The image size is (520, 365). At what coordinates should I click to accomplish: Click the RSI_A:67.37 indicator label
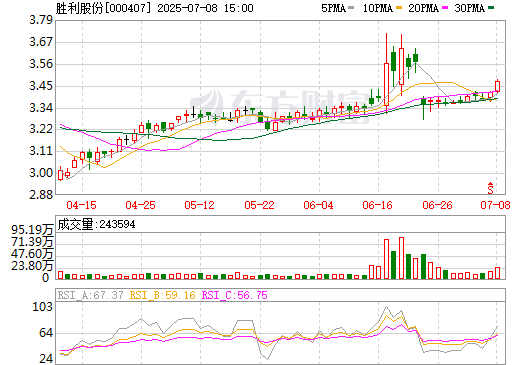coord(90,295)
